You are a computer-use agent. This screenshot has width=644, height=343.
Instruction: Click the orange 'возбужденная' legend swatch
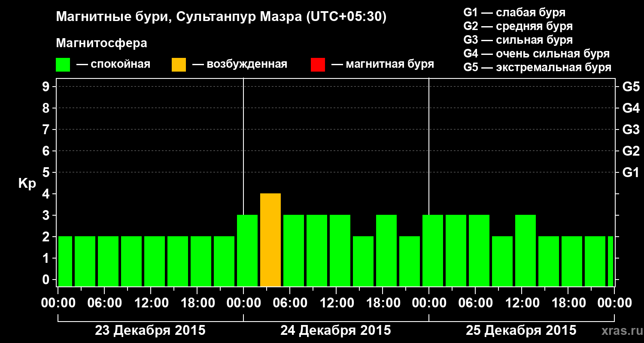click(x=179, y=65)
